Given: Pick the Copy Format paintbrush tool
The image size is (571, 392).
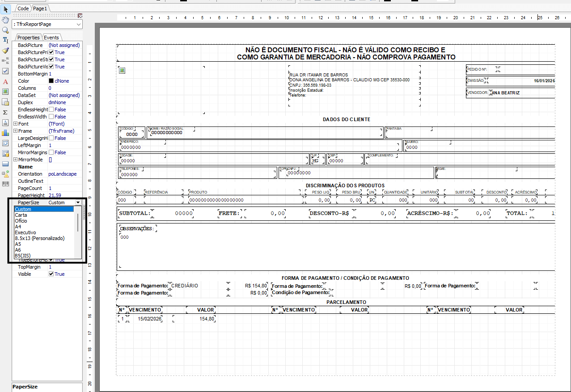Looking at the screenshot, I should click(x=5, y=51).
